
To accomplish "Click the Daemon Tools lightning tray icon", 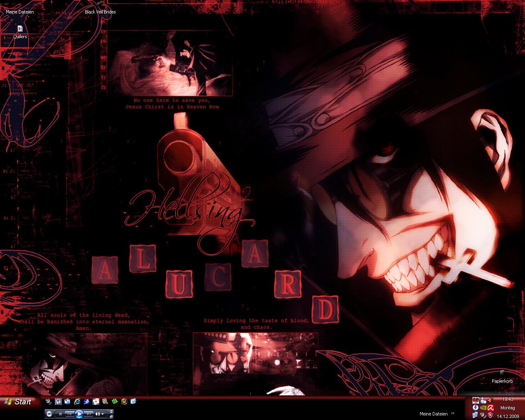I will (475, 408).
